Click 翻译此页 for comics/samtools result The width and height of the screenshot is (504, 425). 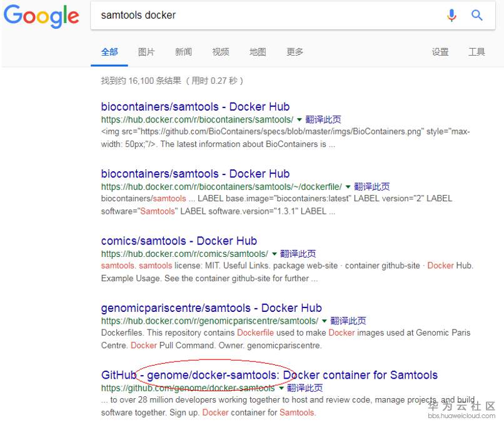298,254
